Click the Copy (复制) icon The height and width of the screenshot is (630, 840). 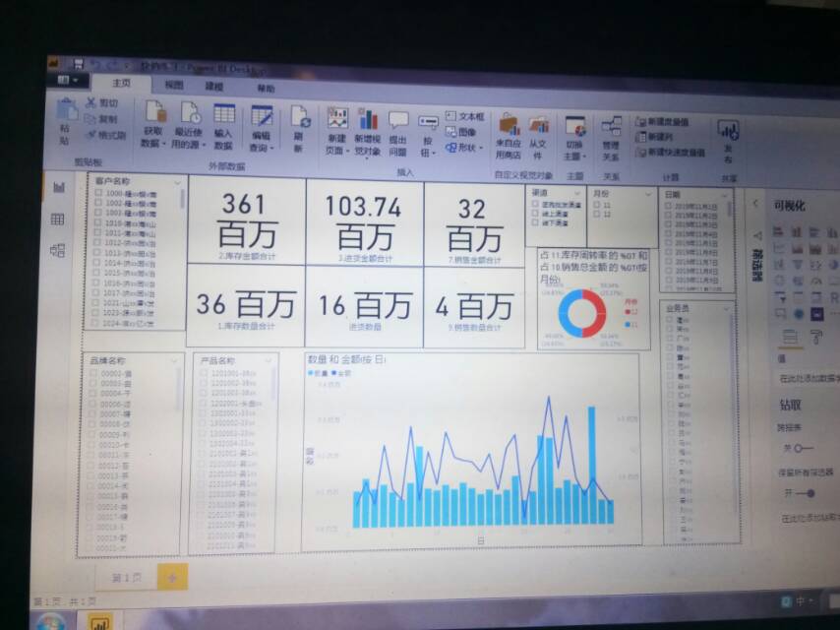click(x=91, y=118)
